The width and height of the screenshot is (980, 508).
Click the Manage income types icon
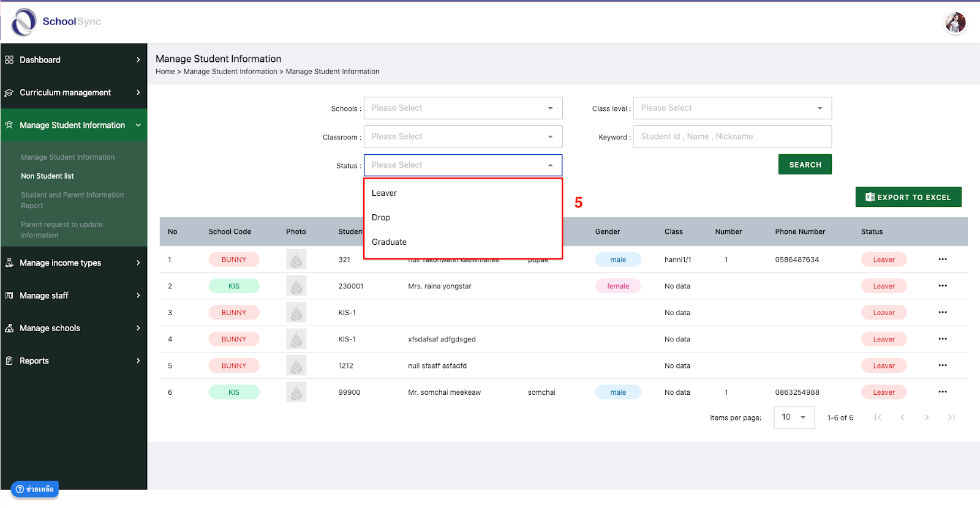(9, 263)
